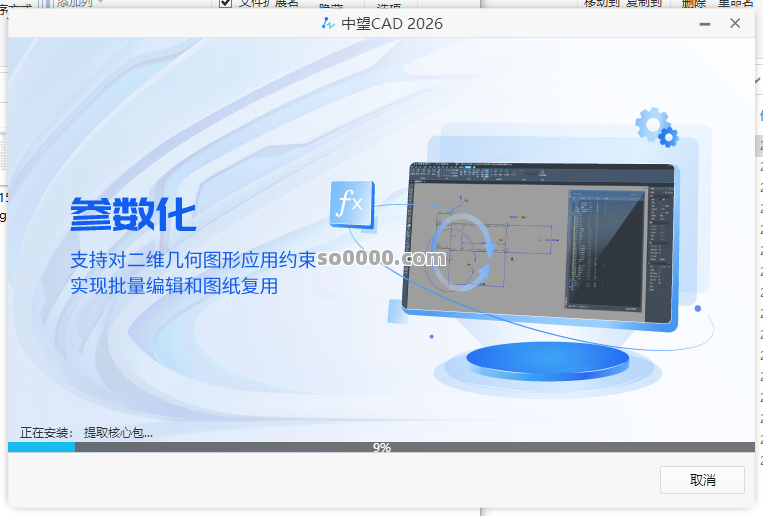Click the ZWCAD logo icon in the title bar

tap(328, 23)
